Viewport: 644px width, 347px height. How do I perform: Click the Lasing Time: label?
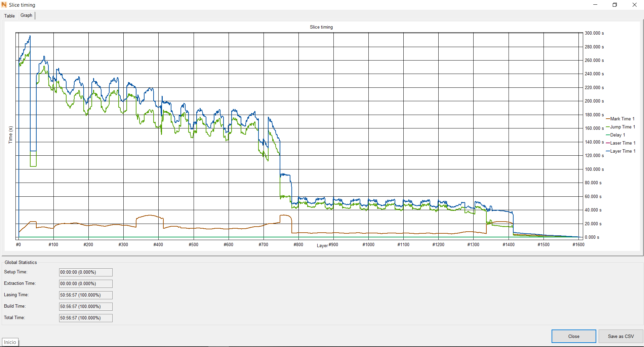click(16, 295)
